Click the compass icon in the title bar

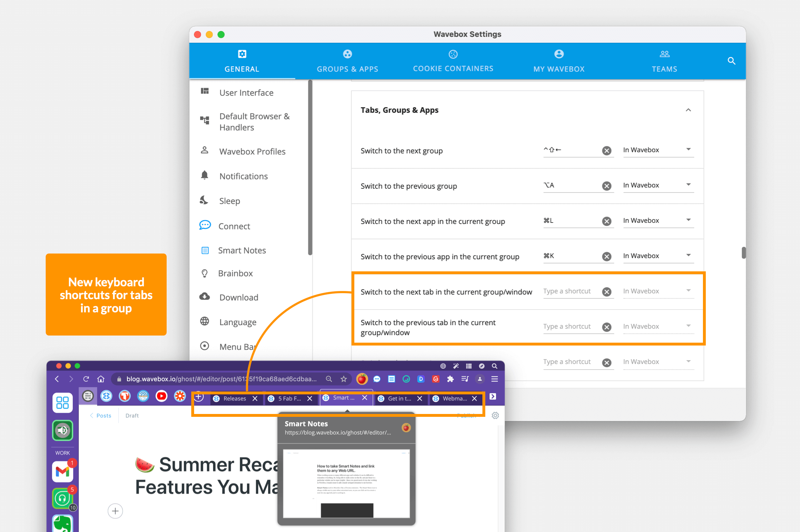(x=482, y=366)
